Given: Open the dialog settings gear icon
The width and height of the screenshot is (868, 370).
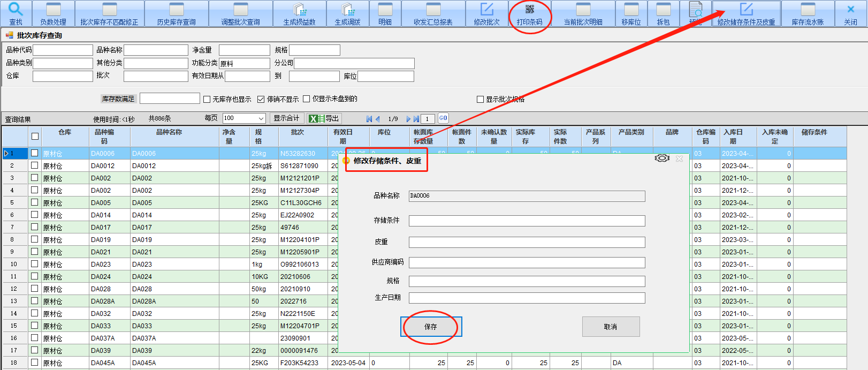Looking at the screenshot, I should (662, 158).
